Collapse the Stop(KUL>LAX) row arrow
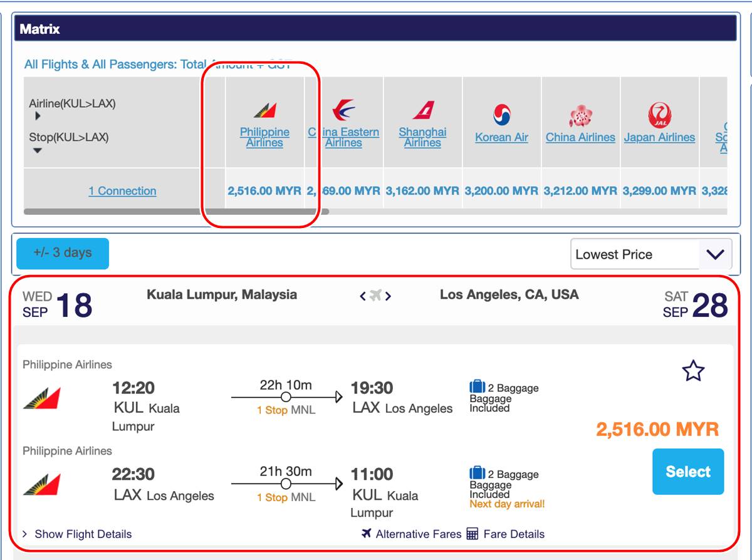The width and height of the screenshot is (752, 560). [x=38, y=150]
